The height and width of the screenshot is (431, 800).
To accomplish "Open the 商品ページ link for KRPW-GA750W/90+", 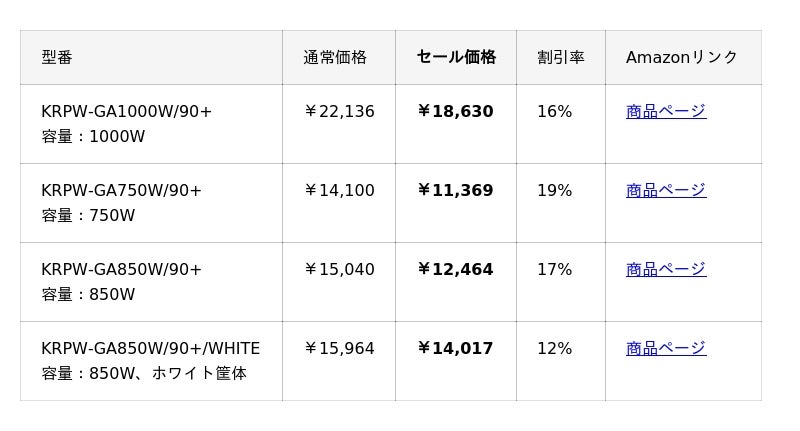I will click(x=665, y=190).
